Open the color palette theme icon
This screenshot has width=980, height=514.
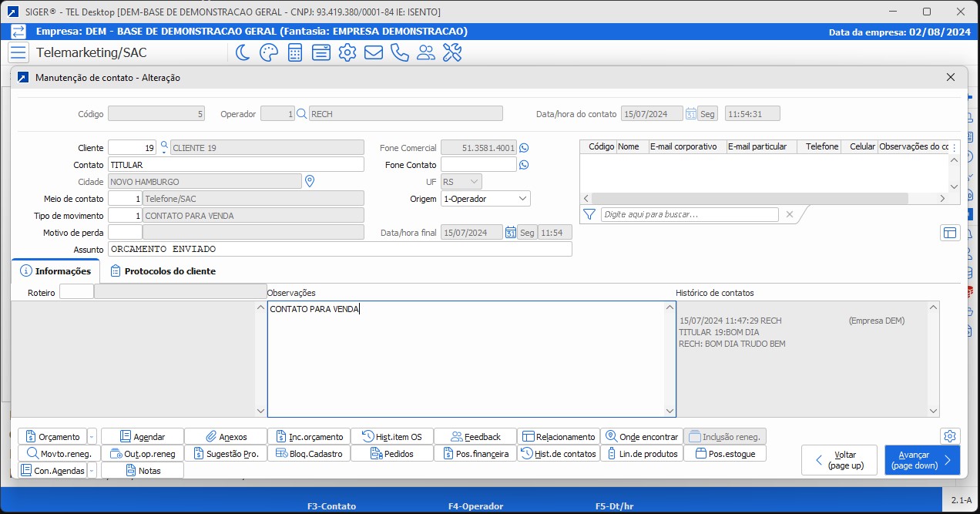(268, 52)
